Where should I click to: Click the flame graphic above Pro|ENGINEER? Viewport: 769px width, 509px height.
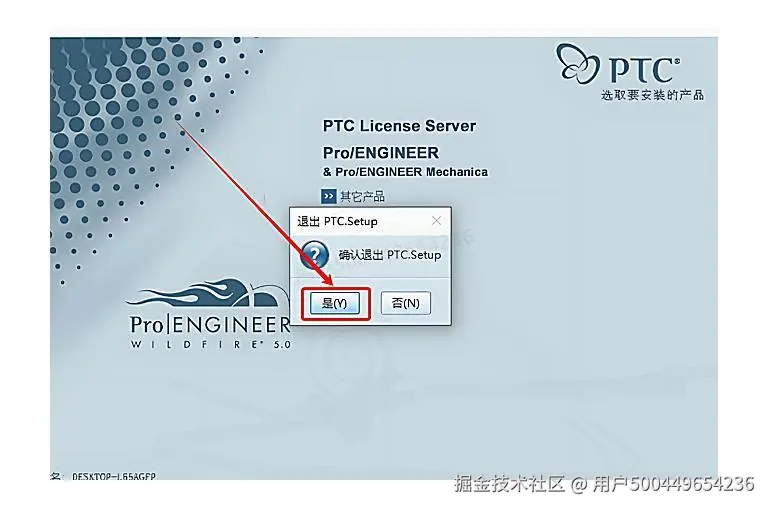tap(206, 293)
